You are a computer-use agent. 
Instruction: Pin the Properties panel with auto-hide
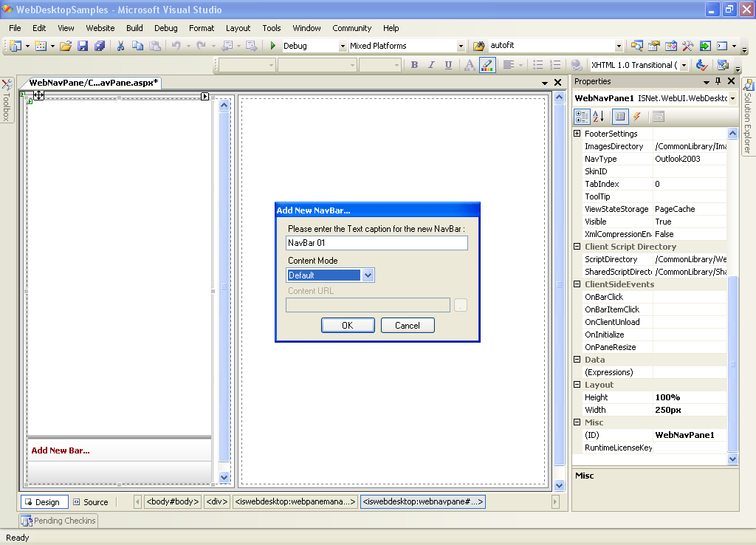point(718,81)
